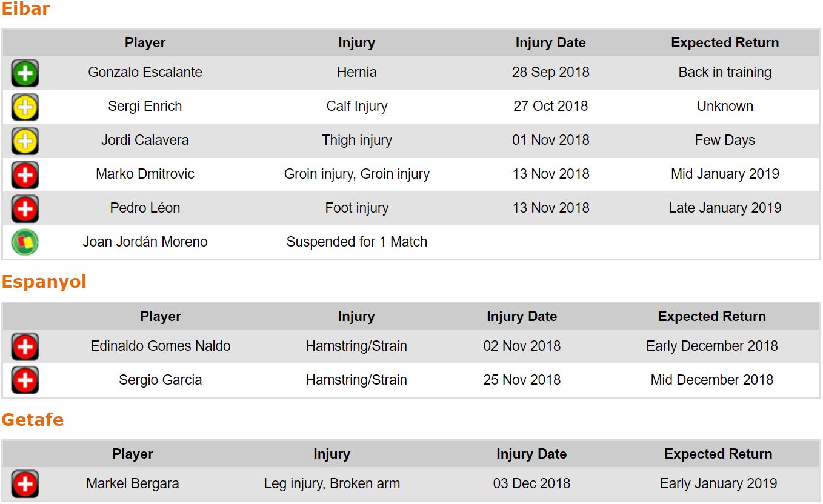Select player name Pedro Léon

coord(145,208)
